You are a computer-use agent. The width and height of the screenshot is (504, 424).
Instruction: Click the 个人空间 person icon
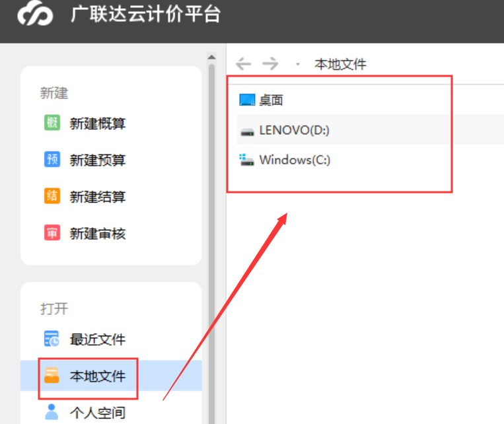(x=52, y=412)
